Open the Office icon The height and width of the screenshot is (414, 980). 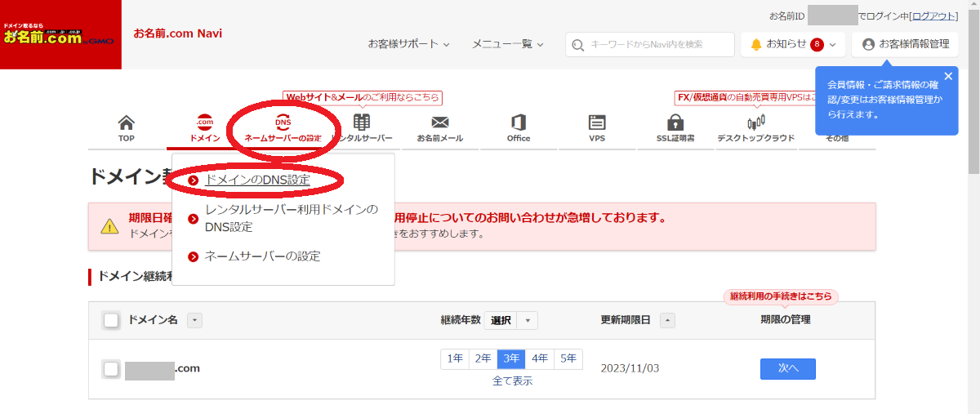click(518, 122)
